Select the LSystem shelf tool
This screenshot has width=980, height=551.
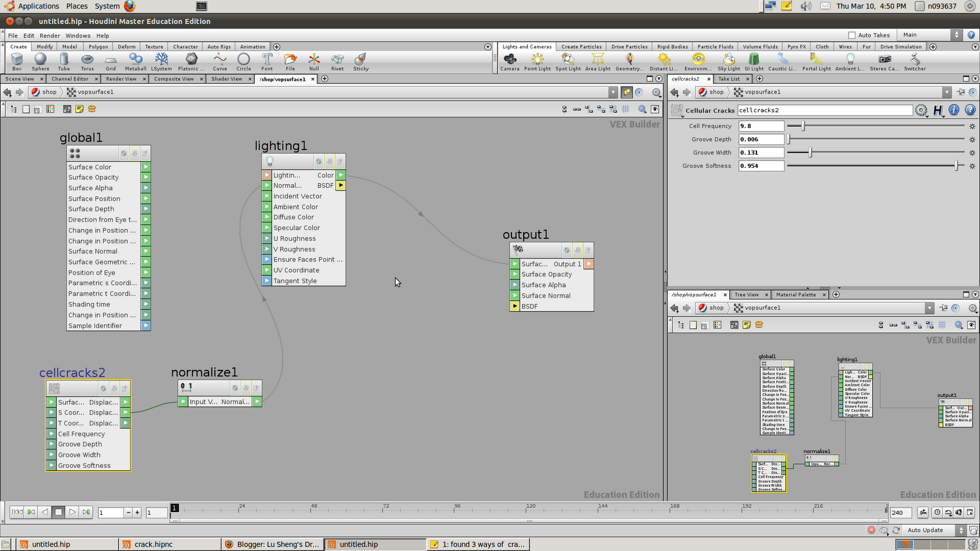162,61
